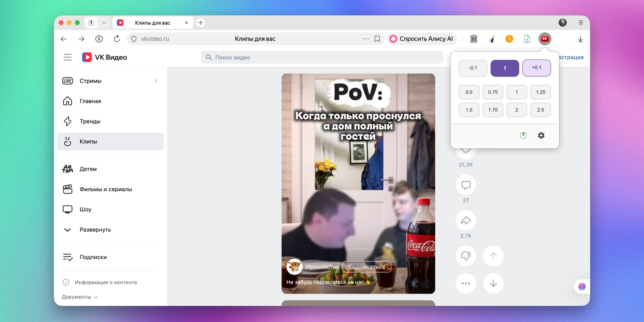The image size is (644, 322).
Task: Open Подписки section
Action: point(110,257)
